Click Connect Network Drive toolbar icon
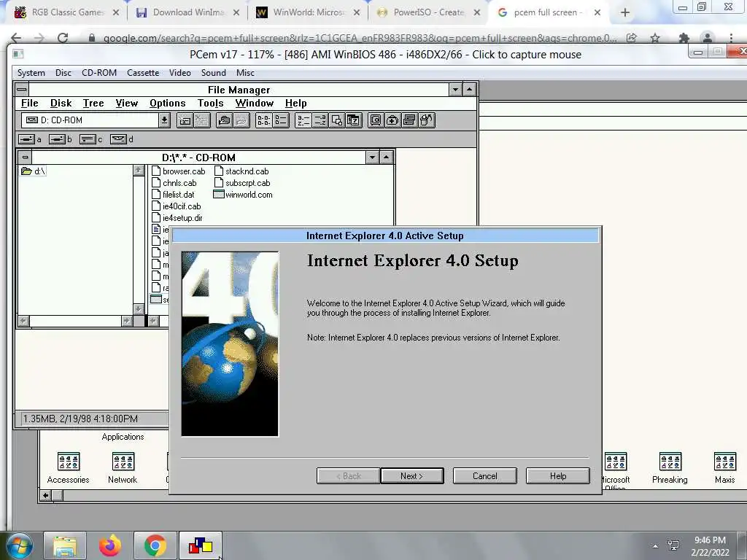This screenshot has width=747, height=560. [185, 120]
